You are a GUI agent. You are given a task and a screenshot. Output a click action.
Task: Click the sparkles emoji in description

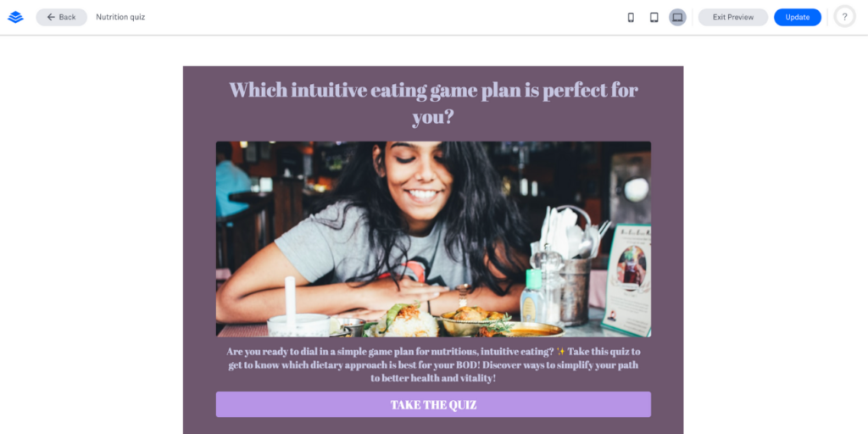click(x=560, y=351)
